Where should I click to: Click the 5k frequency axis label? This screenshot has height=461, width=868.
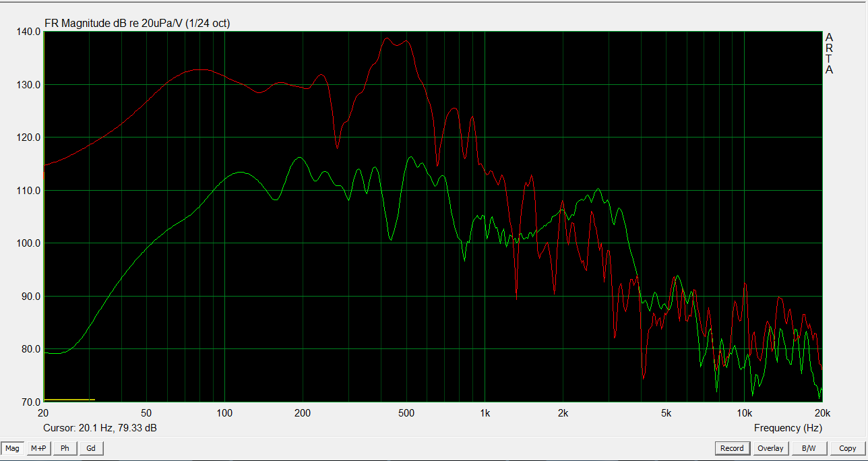[x=666, y=412]
